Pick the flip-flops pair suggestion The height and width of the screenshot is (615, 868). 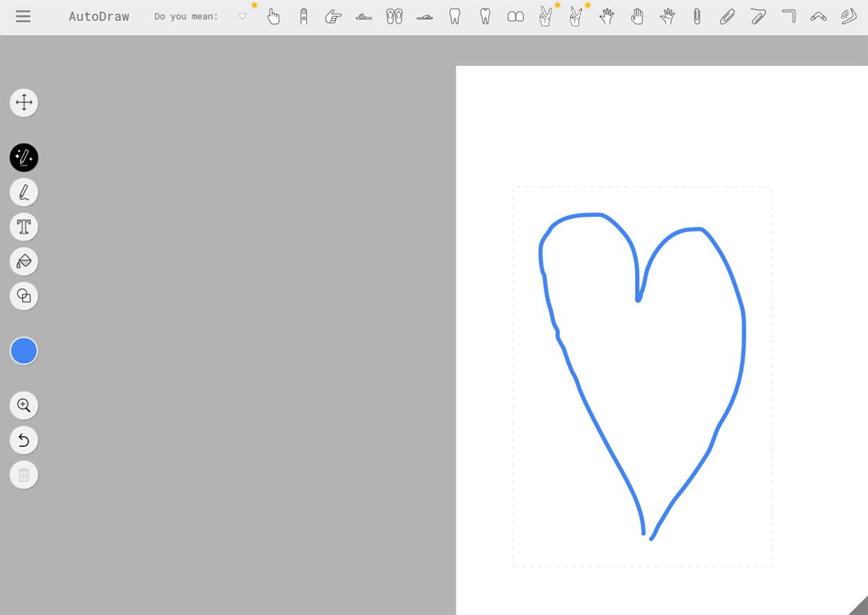pyautogui.click(x=395, y=17)
